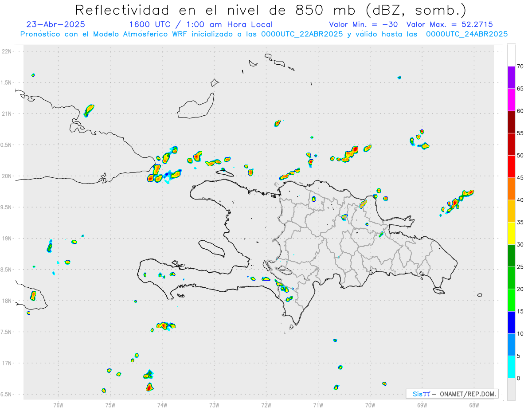Click the '73W' longitude axis label

214,405
